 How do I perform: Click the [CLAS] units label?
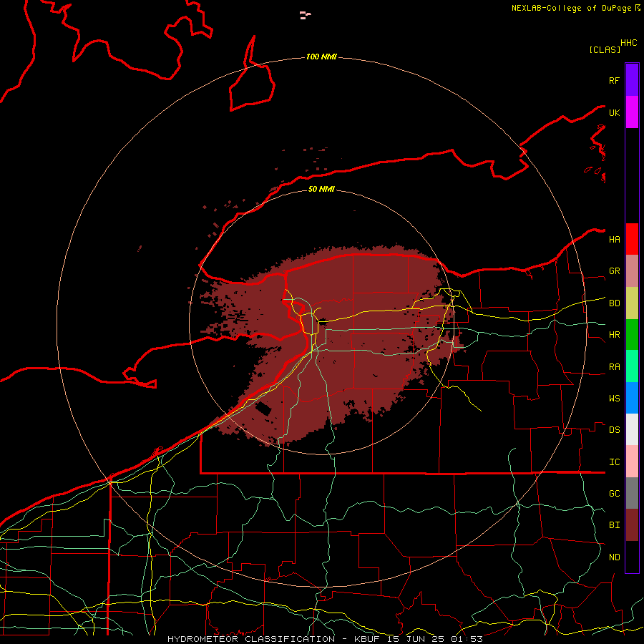[x=605, y=50]
